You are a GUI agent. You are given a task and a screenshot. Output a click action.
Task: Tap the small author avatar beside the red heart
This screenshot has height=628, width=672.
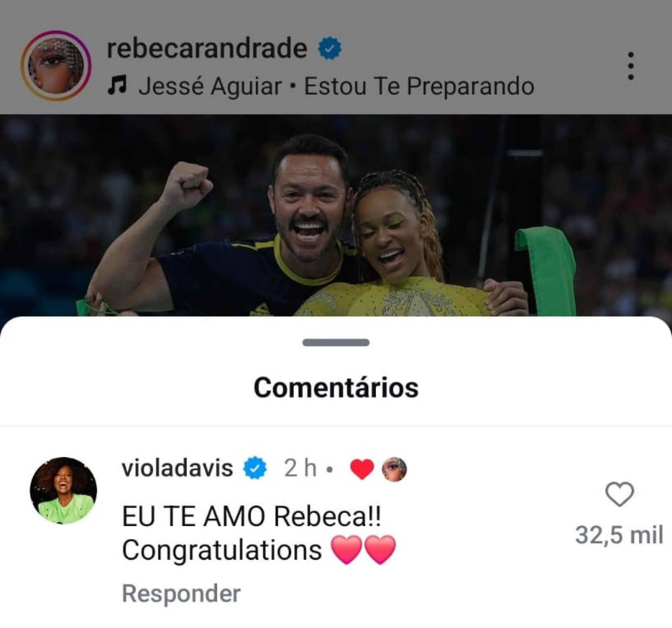point(395,469)
